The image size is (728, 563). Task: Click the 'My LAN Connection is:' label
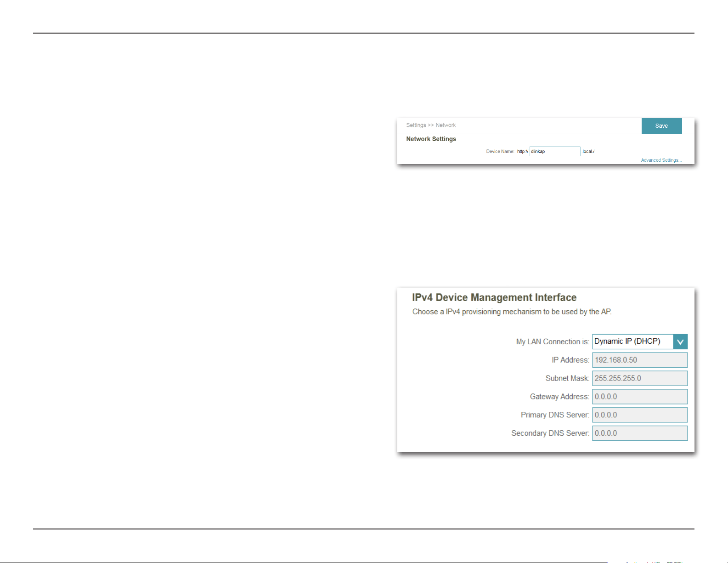[553, 341]
